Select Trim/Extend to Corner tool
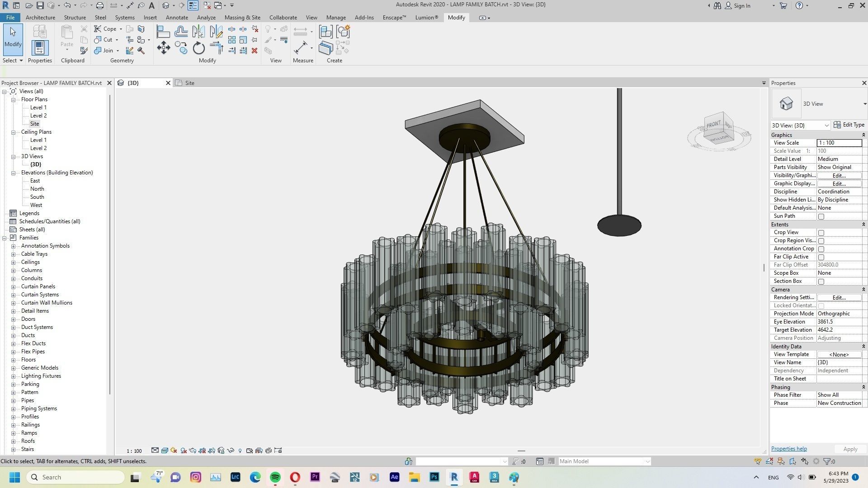Screen dimensions: 868x488 pos(216,48)
